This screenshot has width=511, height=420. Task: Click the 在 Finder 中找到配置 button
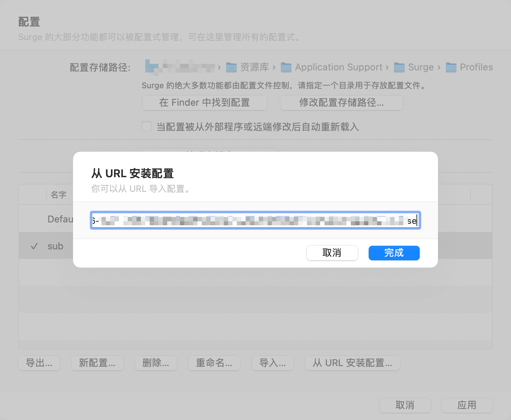coord(204,102)
